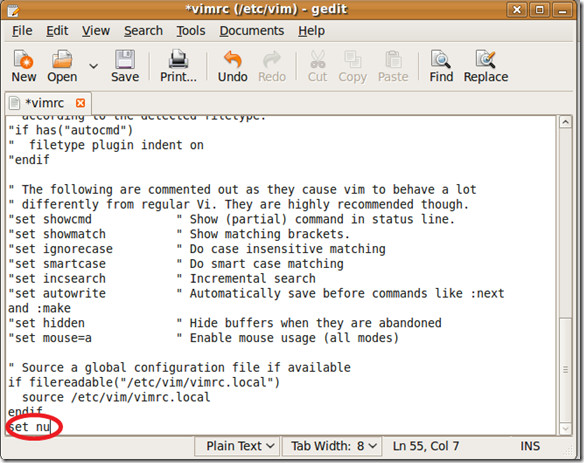
Task: Click "source /etc/vim/vimrc.local" line
Action: click(116, 397)
